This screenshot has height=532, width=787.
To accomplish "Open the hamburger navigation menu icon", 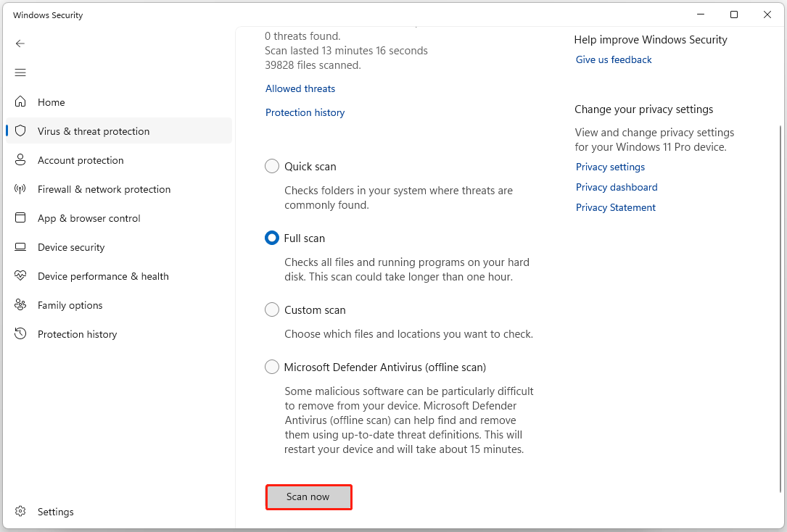I will tap(20, 72).
